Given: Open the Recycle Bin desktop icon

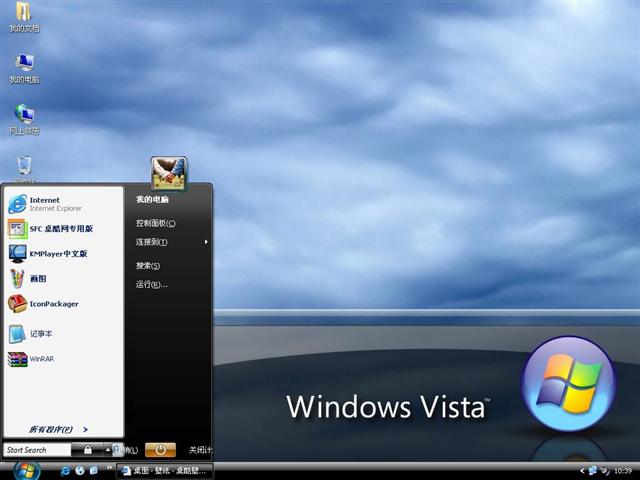Looking at the screenshot, I should pyautogui.click(x=24, y=166).
